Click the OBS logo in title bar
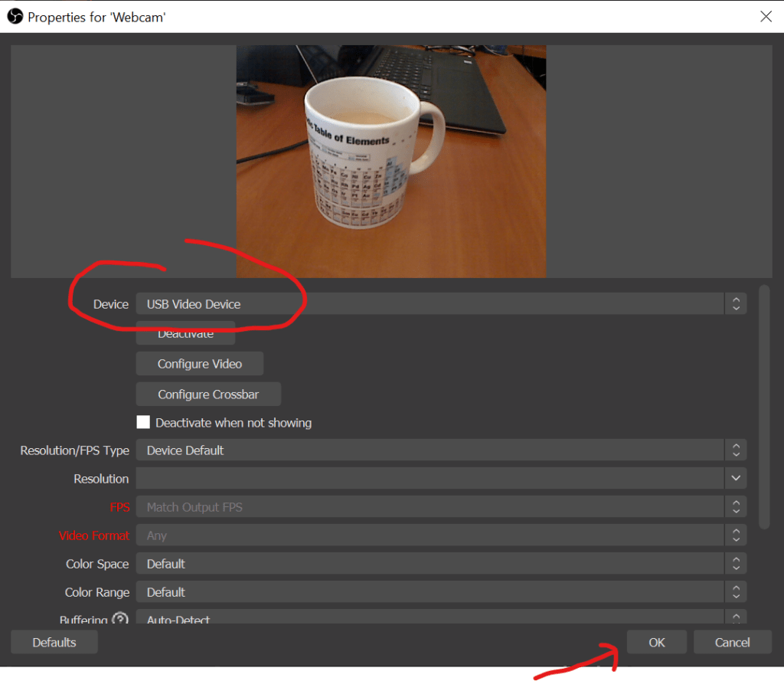 click(x=15, y=16)
